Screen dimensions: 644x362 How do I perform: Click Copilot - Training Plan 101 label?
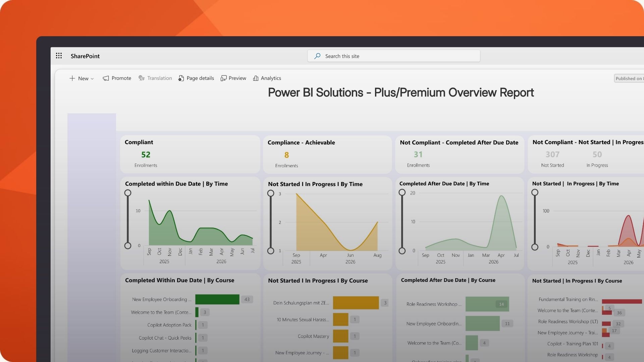[573, 344]
